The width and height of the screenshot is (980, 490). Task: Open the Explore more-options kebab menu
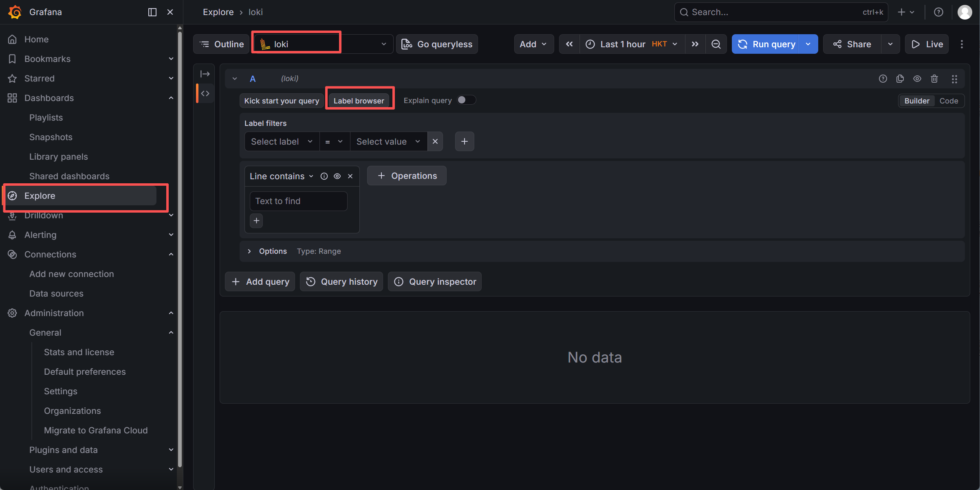[962, 44]
